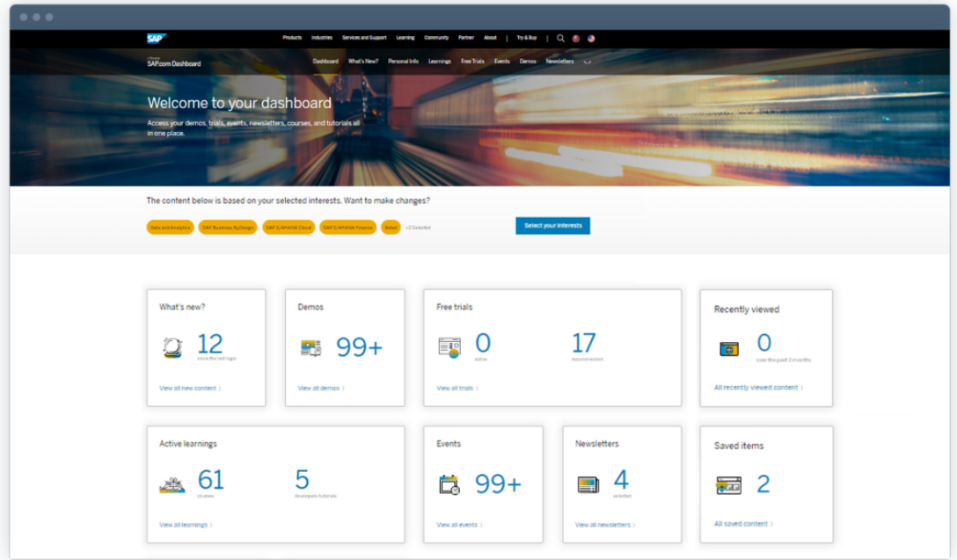Open All recently viewed content link
The height and width of the screenshot is (560, 957).
(x=758, y=388)
